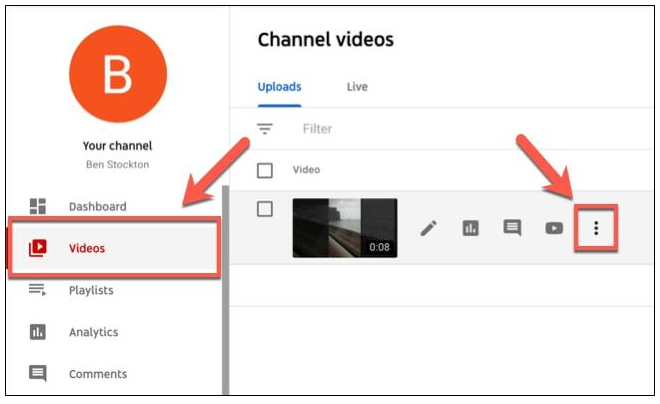Image resolution: width=660 pixels, height=404 pixels.
Task: Click the View on YouTube play icon
Action: 554,228
